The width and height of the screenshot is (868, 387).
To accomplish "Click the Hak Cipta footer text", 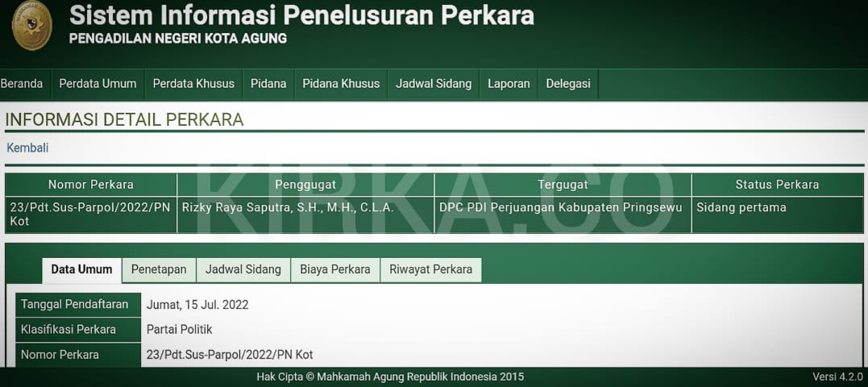I will point(390,377).
